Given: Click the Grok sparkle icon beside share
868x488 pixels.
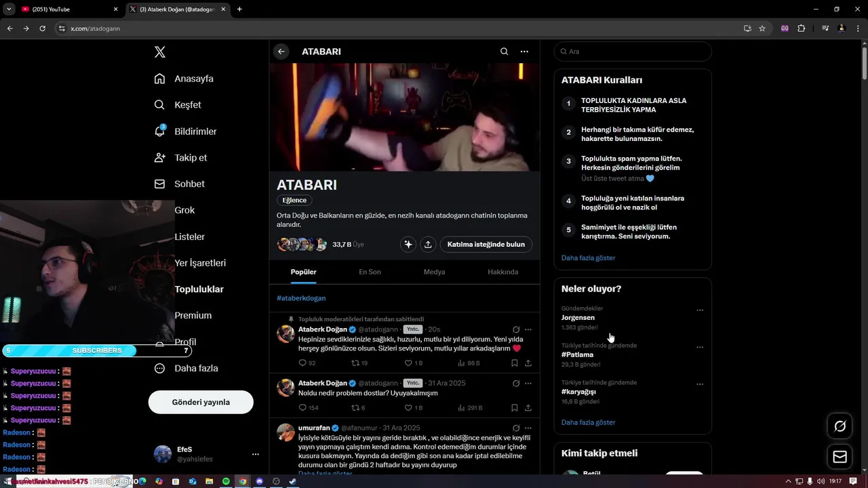Looking at the screenshot, I should point(408,245).
